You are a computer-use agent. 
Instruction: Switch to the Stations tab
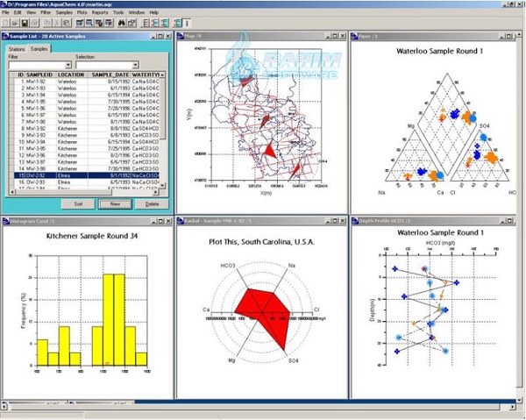(17, 49)
